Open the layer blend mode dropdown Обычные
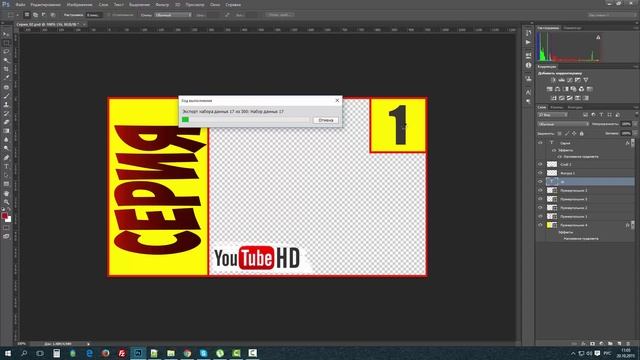The height and width of the screenshot is (360, 640). 563,124
